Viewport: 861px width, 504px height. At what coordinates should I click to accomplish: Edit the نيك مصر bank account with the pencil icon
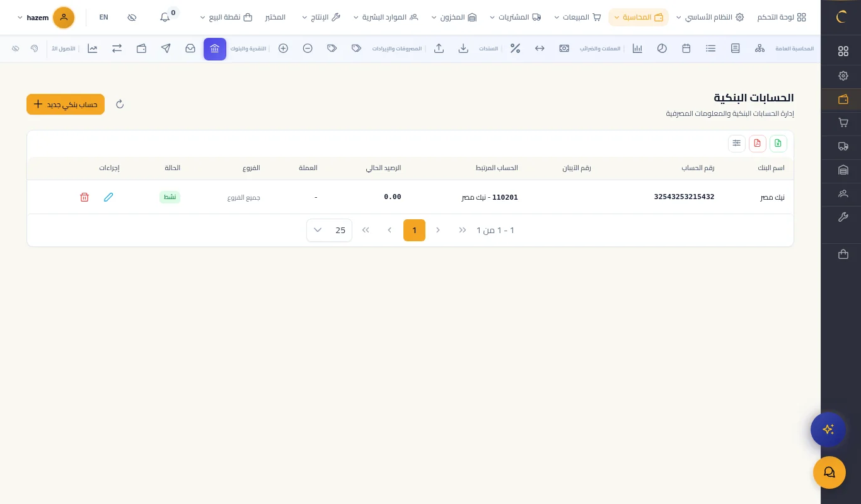[x=108, y=197]
